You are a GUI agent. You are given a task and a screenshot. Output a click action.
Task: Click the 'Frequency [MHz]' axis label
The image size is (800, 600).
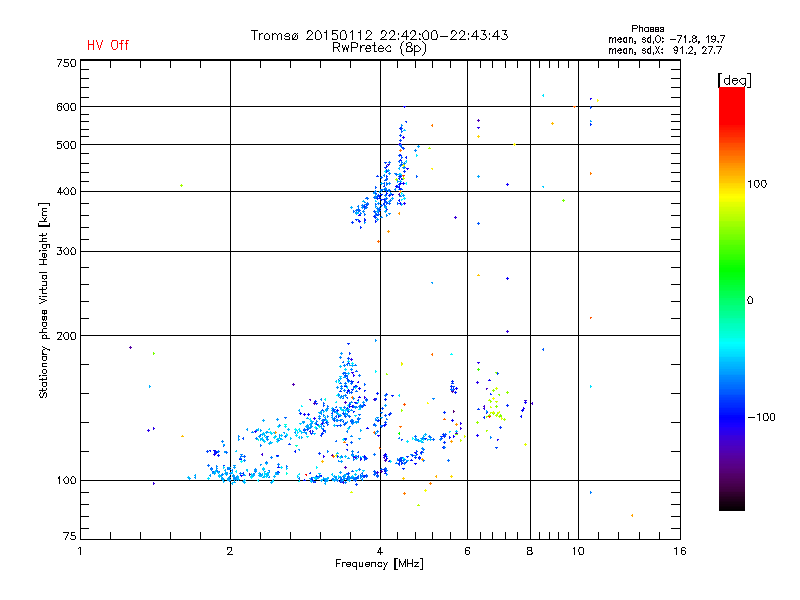coord(379,564)
